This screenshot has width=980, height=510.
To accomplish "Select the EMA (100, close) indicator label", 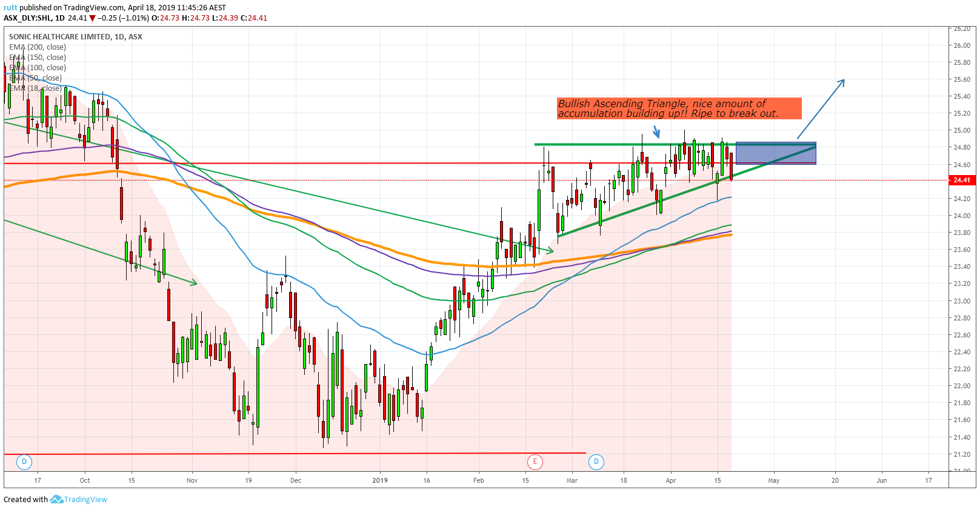I will (38, 68).
